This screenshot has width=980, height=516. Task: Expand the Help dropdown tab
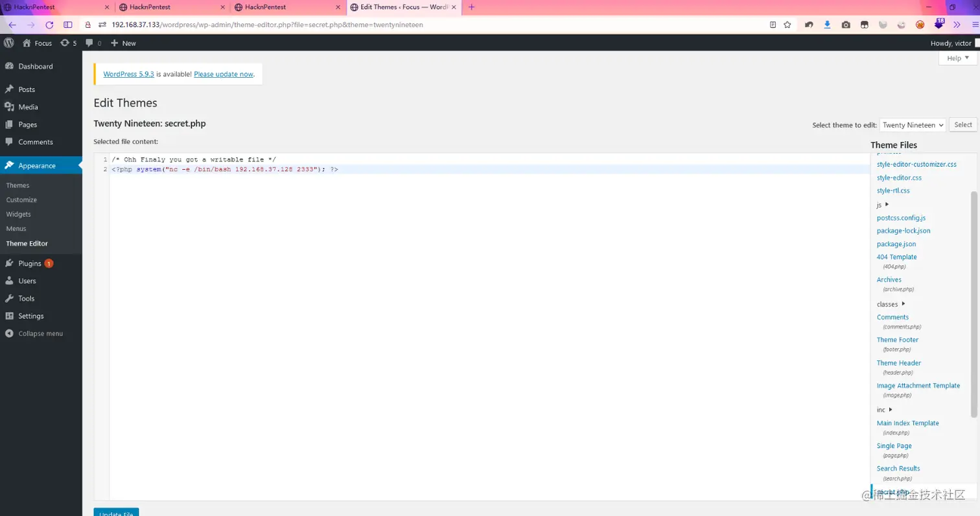click(957, 58)
